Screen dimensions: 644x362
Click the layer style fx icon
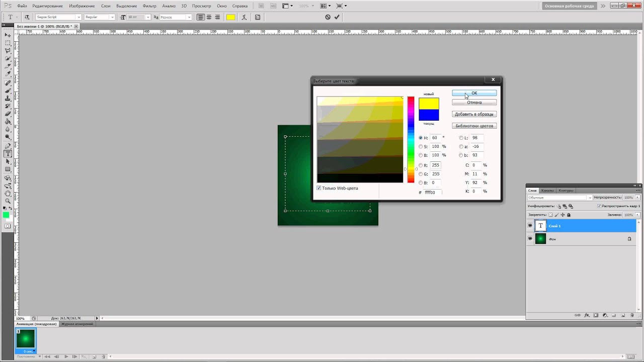tap(587, 315)
